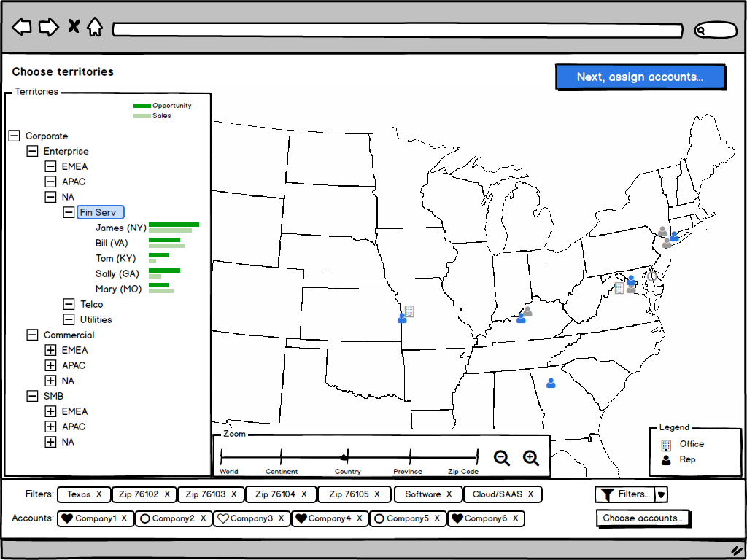
Task: Click Next, assign accounts button
Action: click(x=640, y=77)
